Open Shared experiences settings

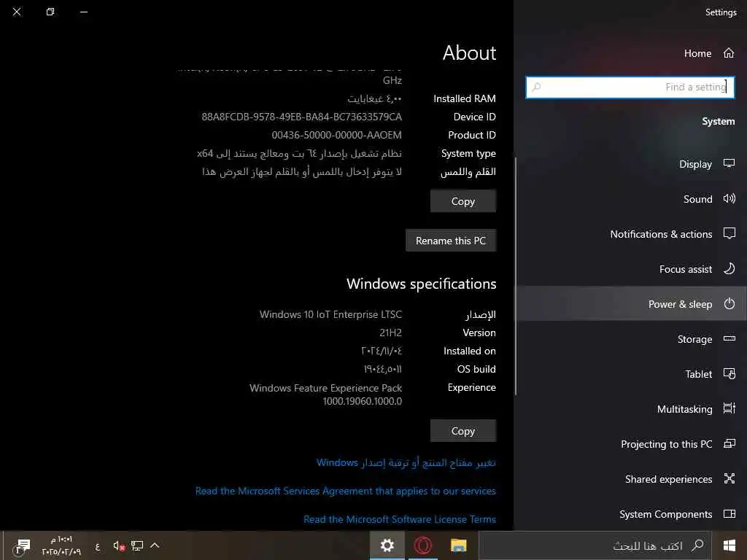631,479
